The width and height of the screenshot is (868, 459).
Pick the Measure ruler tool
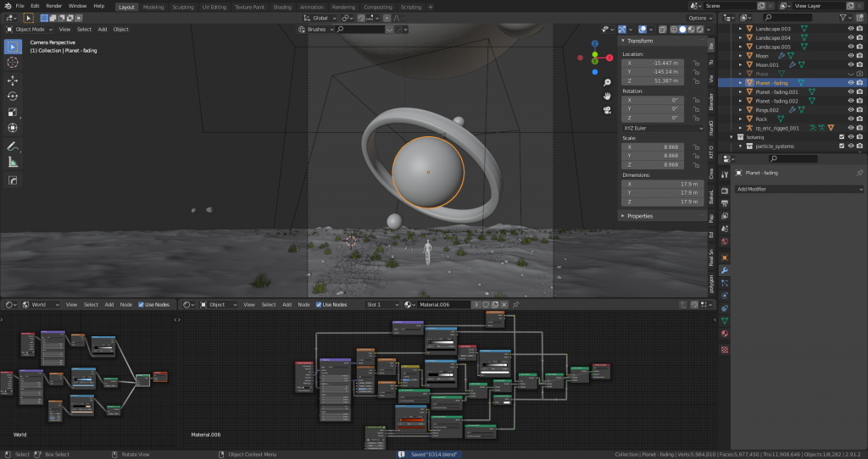coord(12,162)
